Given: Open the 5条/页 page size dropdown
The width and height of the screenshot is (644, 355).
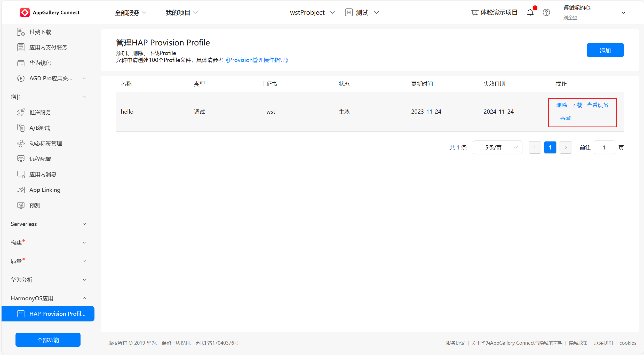Looking at the screenshot, I should pyautogui.click(x=497, y=147).
